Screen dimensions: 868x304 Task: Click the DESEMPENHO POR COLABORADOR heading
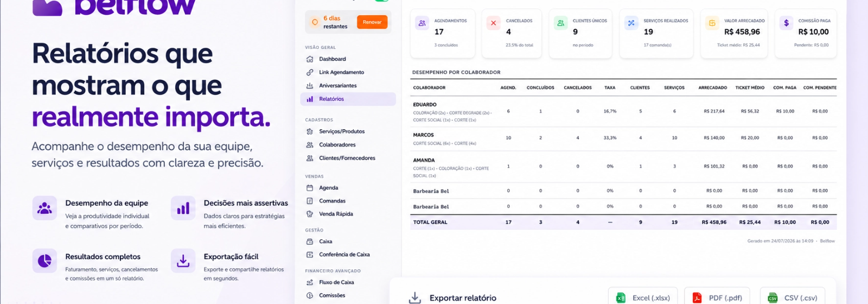(x=456, y=72)
